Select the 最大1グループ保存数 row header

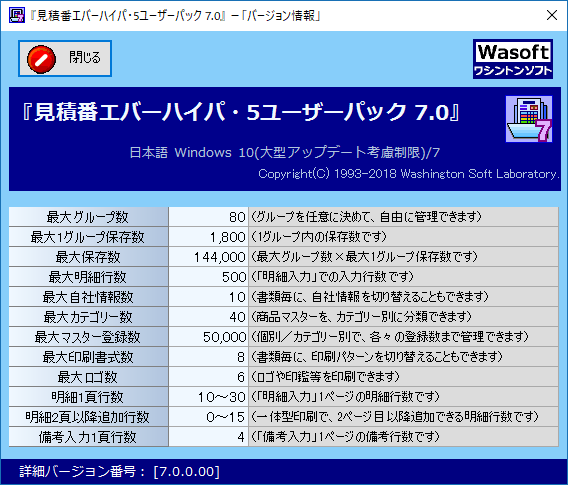88,237
